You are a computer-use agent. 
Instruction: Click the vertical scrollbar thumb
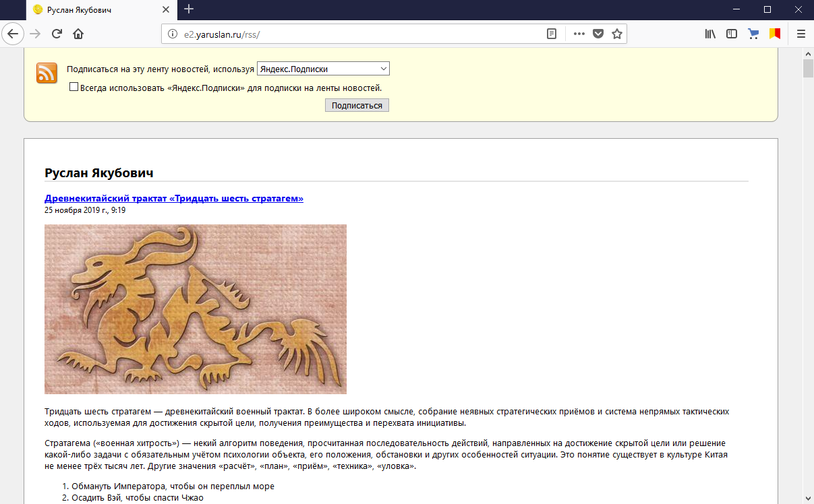[808, 69]
